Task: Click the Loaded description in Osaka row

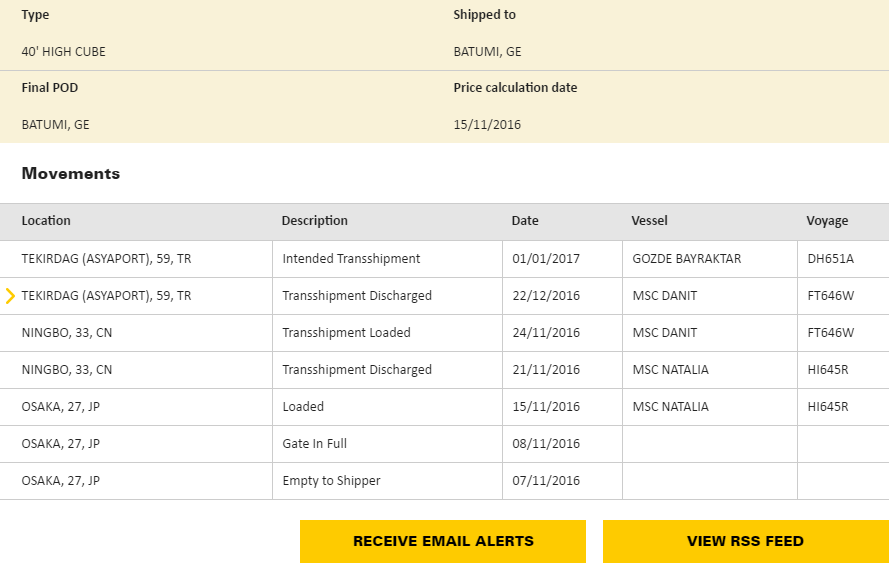Action: [x=303, y=407]
